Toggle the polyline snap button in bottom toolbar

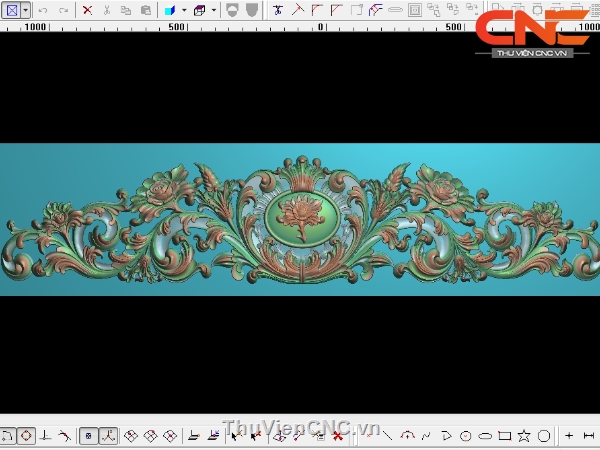[x=7, y=436]
